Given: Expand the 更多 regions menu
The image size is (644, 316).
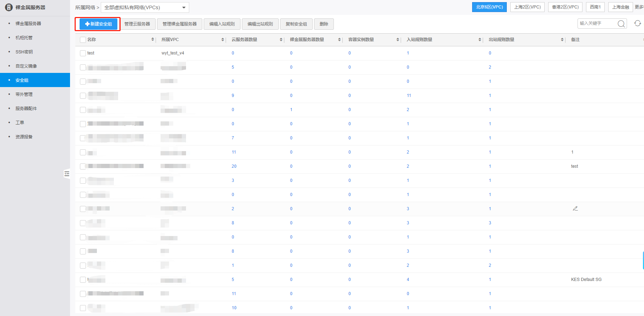Looking at the screenshot, I should click(x=639, y=7).
